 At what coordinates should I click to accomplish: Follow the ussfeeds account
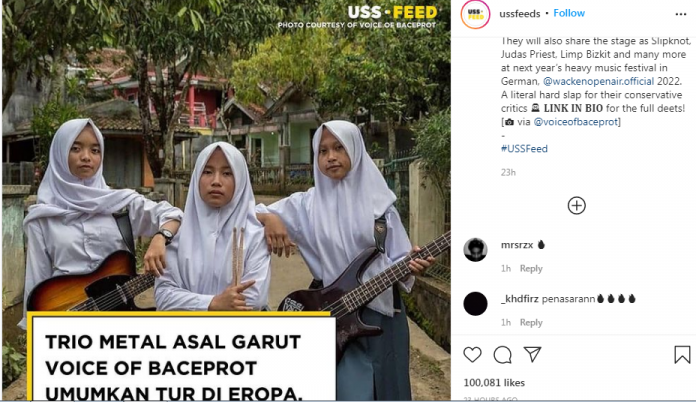tap(569, 13)
